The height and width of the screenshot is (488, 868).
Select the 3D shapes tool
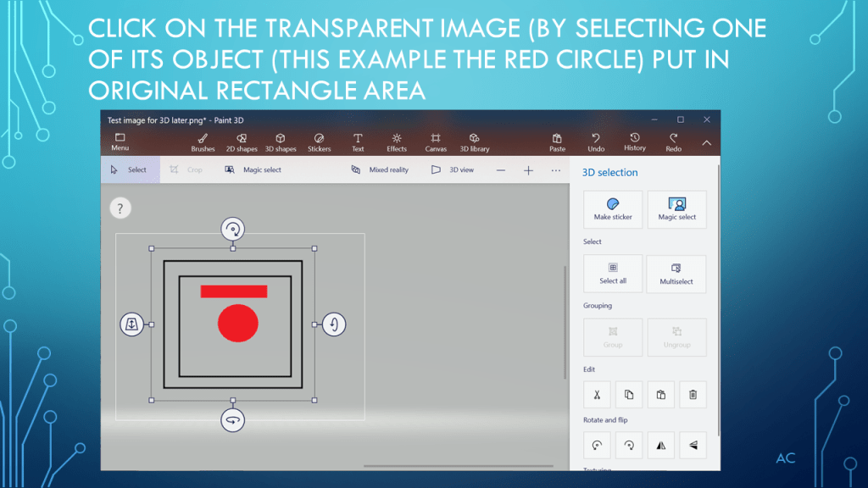coord(281,141)
